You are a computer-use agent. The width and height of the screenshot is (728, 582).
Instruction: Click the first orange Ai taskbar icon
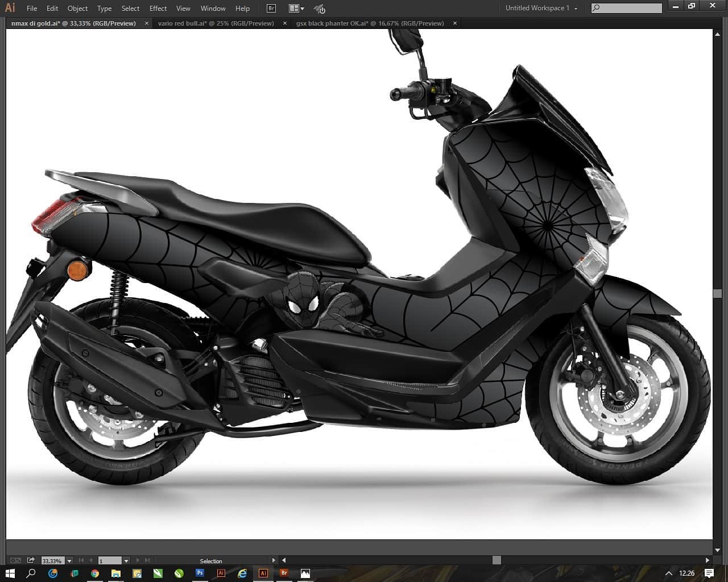[221, 573]
